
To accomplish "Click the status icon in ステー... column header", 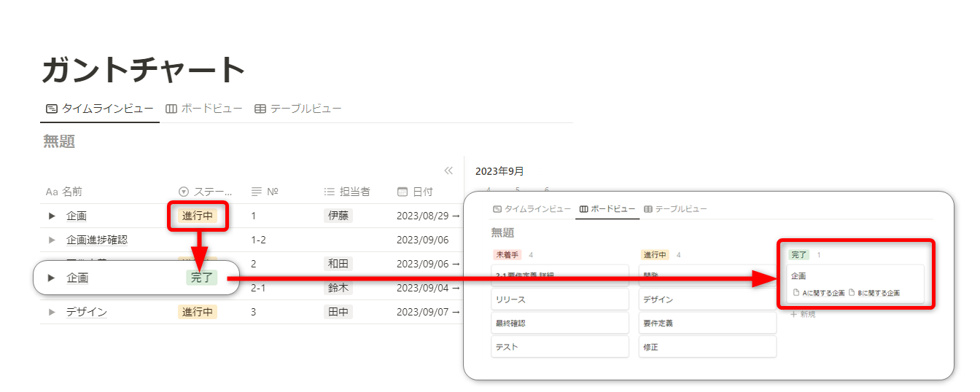I will click(x=184, y=192).
